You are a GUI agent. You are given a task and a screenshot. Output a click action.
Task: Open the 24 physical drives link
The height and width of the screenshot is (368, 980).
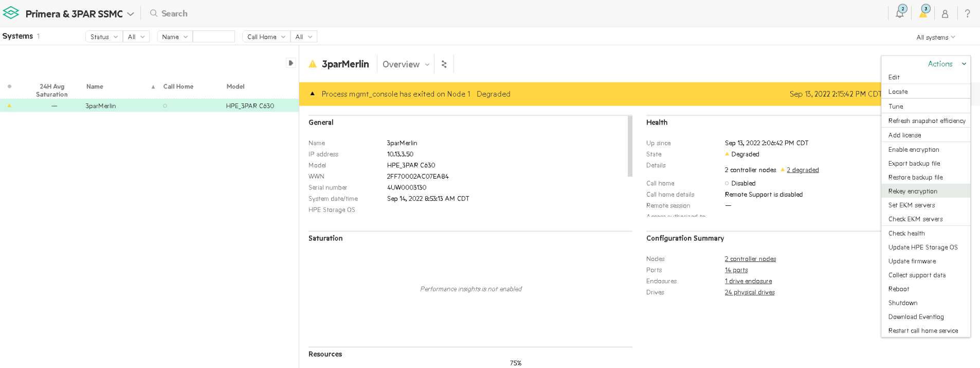750,292
